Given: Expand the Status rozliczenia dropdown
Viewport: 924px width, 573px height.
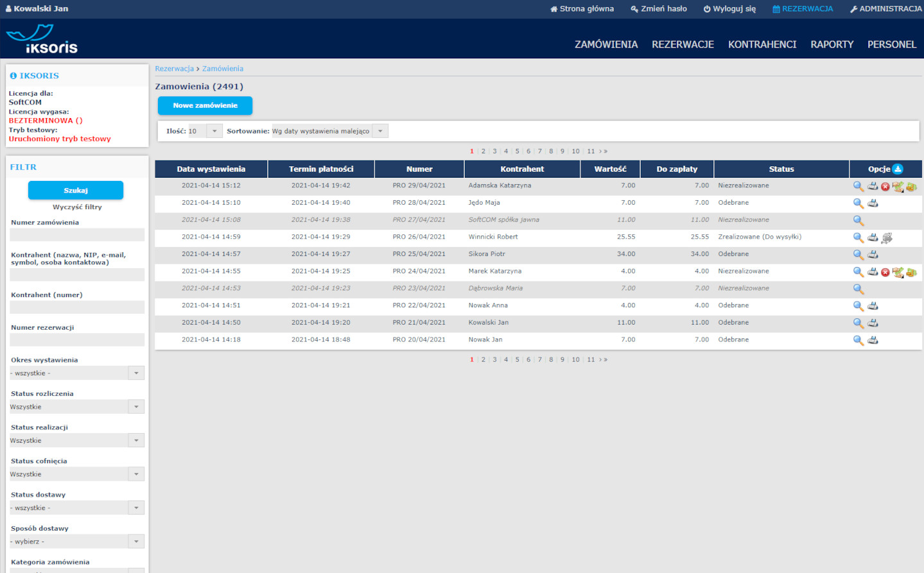Looking at the screenshot, I should pyautogui.click(x=136, y=407).
